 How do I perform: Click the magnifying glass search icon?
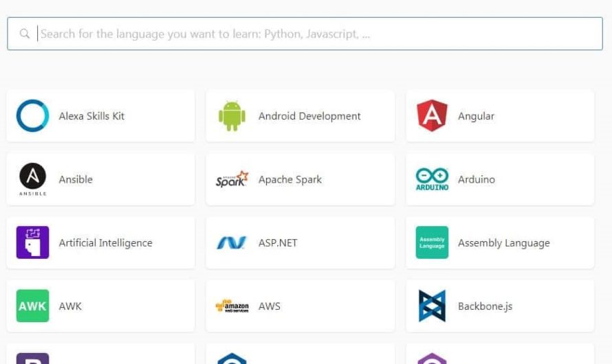[x=25, y=34]
